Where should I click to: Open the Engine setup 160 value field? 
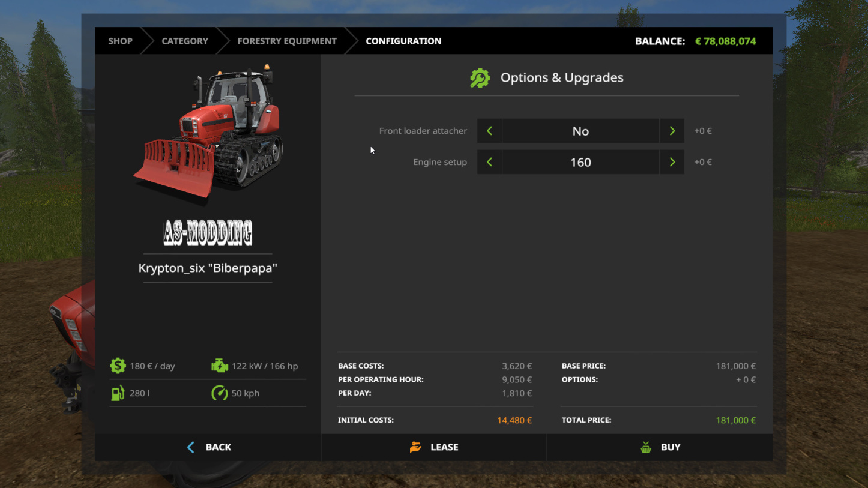pos(580,162)
